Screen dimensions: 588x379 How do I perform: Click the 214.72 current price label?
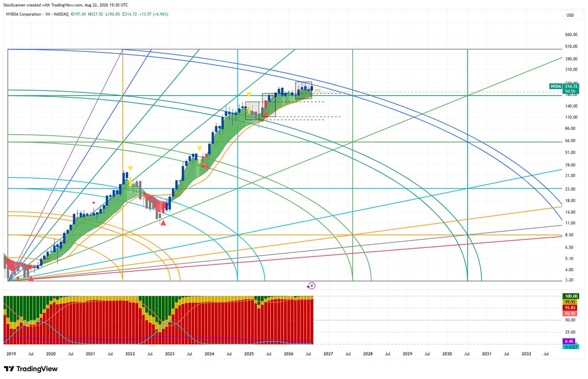pos(570,86)
